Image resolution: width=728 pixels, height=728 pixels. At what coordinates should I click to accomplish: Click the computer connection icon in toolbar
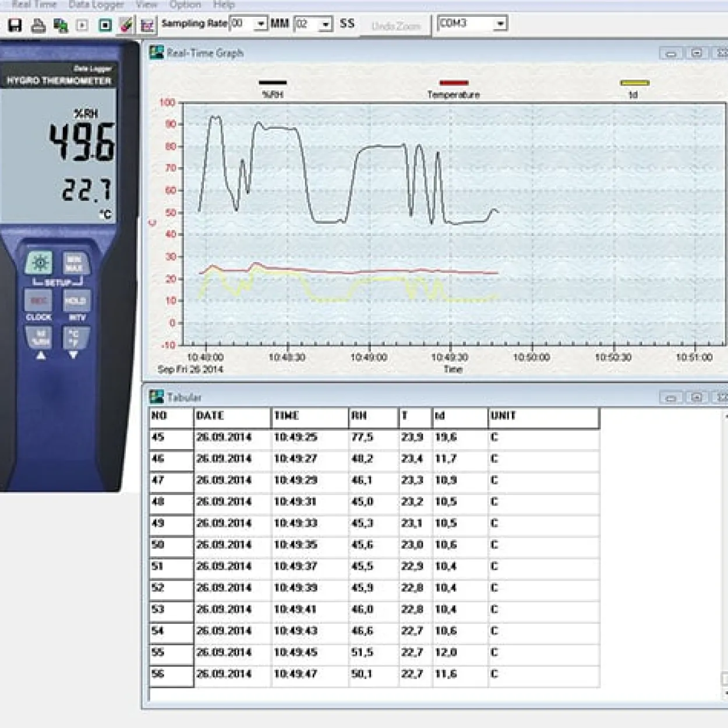pos(61,25)
